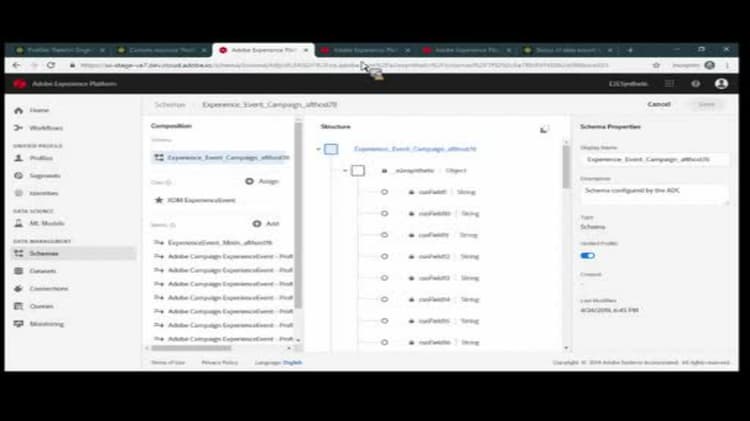Select the active Adobe Experience Platform tab
This screenshot has height=421, width=750.
263,50
